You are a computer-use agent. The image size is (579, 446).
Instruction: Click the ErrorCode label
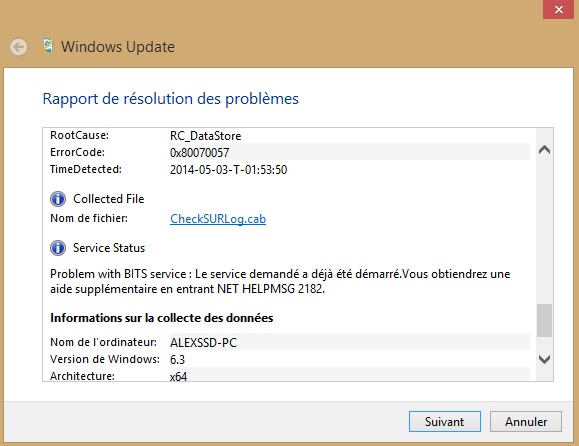click(x=78, y=152)
